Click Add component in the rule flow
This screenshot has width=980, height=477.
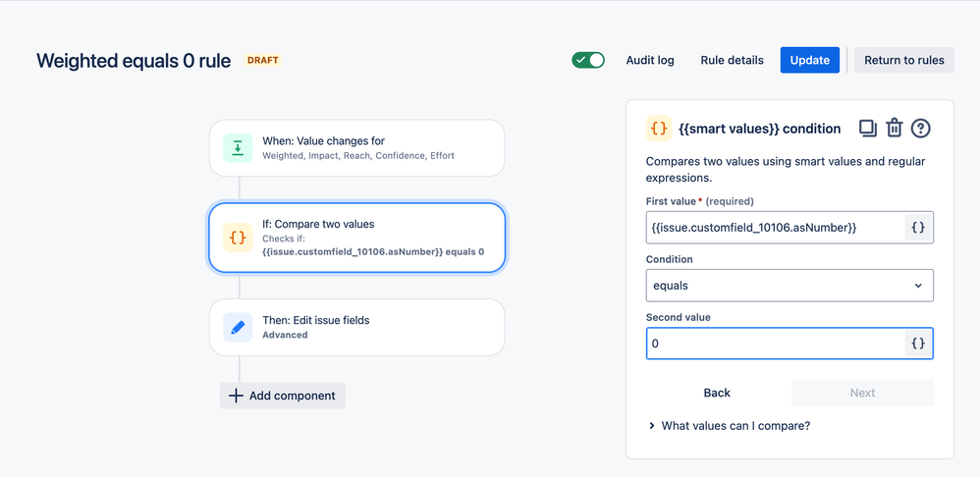pos(283,396)
